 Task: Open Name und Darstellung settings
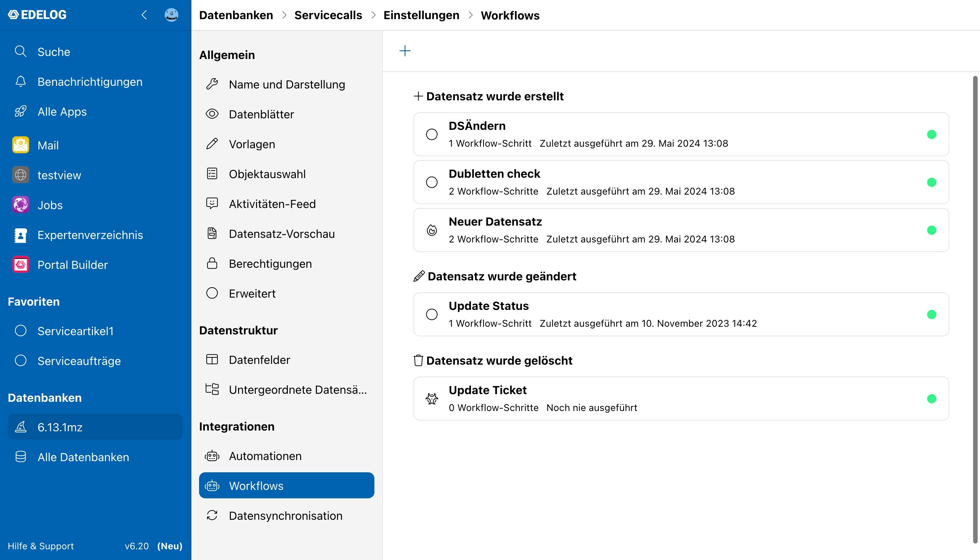[286, 84]
